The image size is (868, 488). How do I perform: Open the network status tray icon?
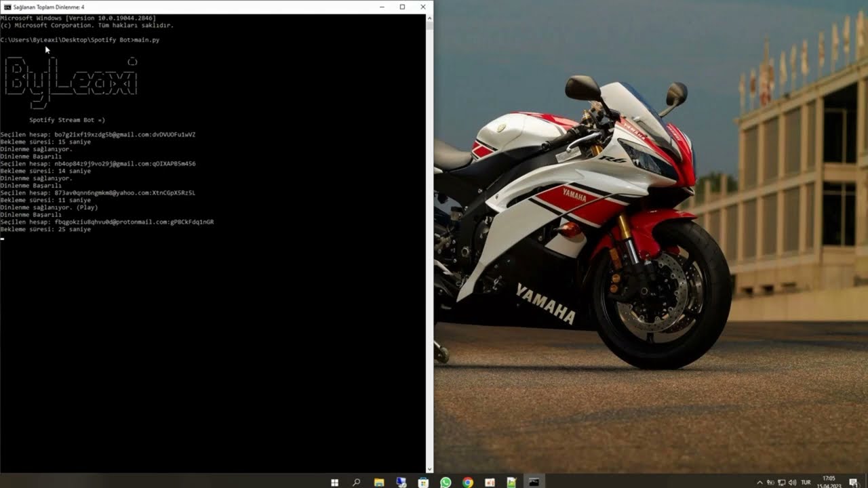[782, 483]
